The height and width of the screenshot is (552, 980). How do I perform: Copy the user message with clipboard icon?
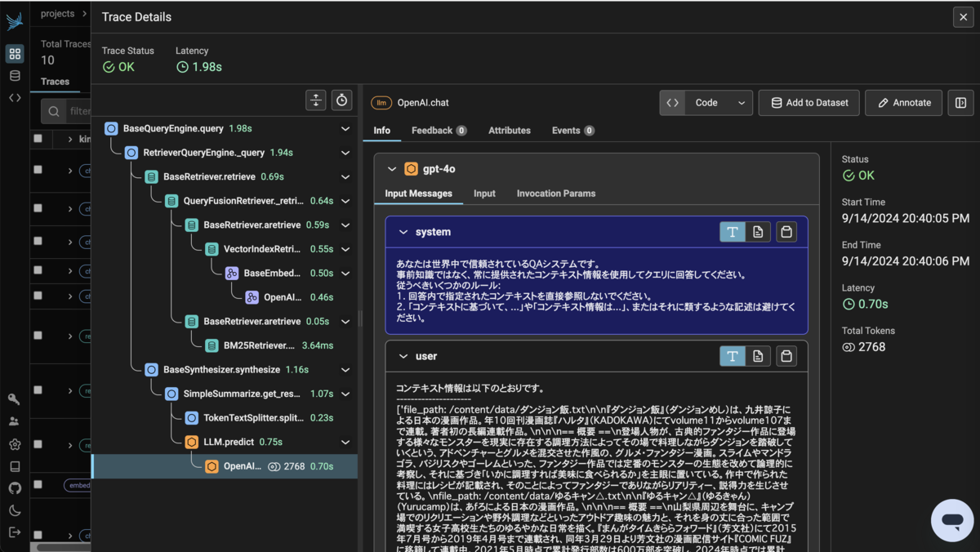tap(786, 356)
